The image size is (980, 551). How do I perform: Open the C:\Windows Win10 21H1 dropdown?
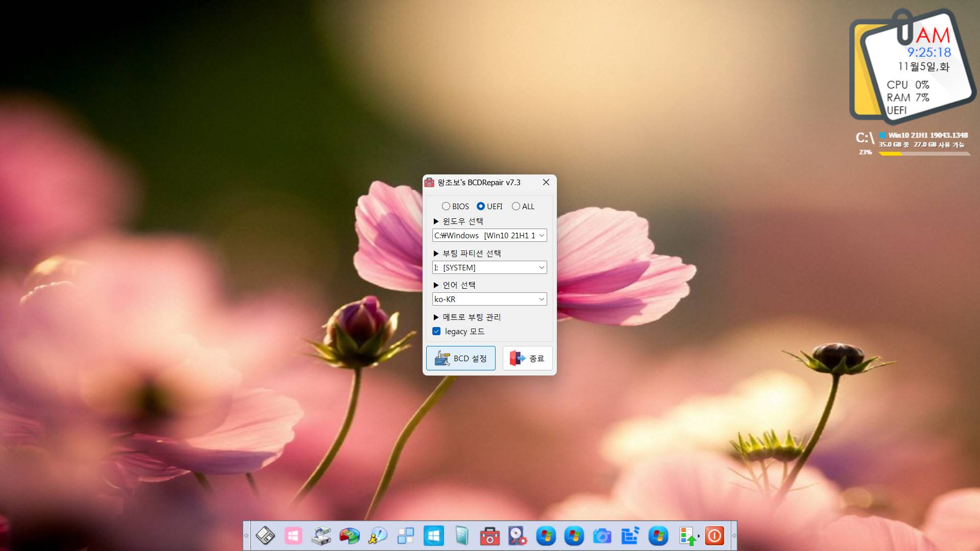489,235
